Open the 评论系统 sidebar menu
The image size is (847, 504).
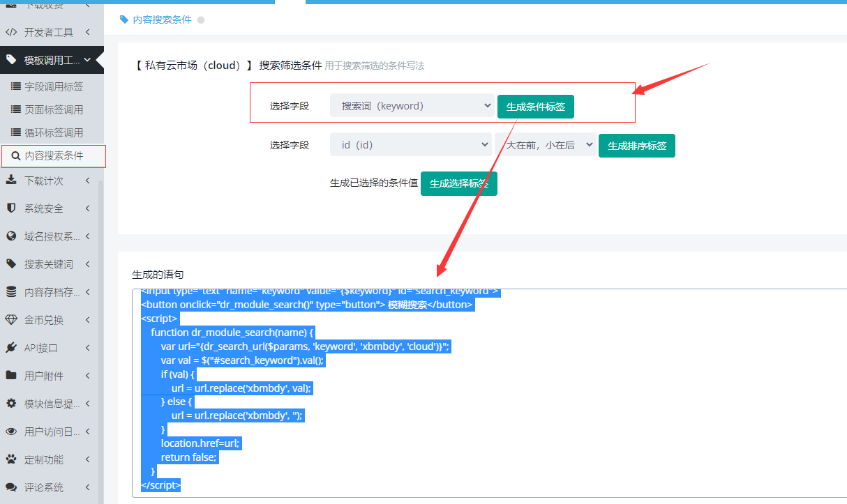tap(52, 487)
